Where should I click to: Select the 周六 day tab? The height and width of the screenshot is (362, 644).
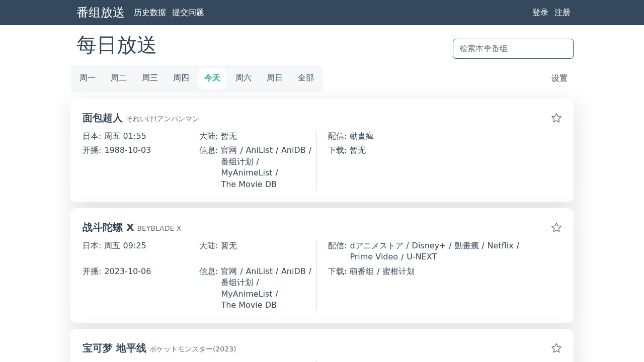[244, 78]
